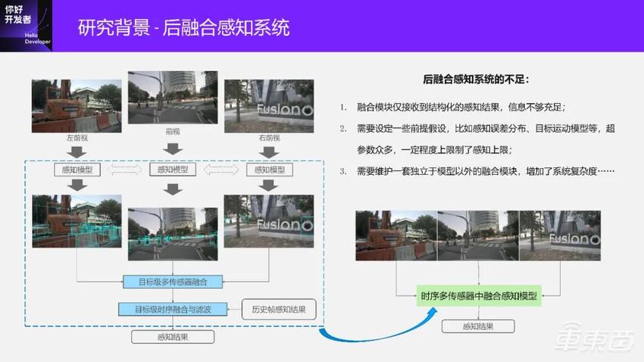Screen dimensions: 644x362
Task: Click the 历史帧感知结果 box
Action: pyautogui.click(x=278, y=308)
